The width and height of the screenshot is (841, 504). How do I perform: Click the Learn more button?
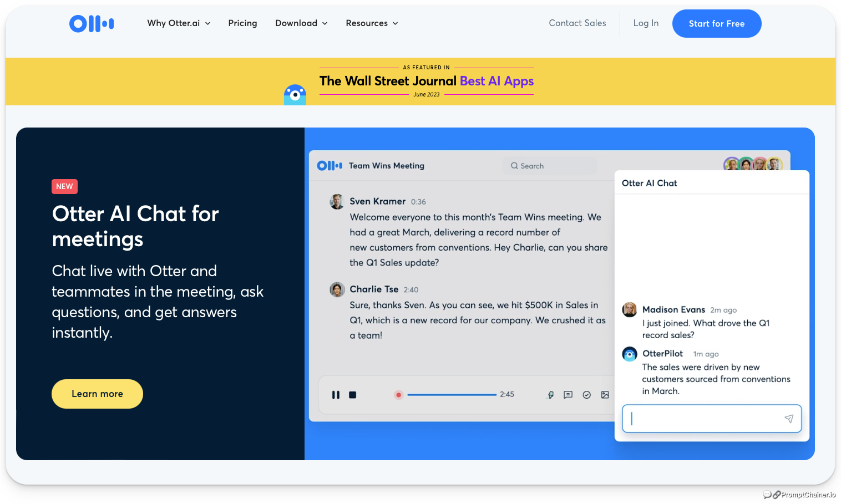pos(97,394)
